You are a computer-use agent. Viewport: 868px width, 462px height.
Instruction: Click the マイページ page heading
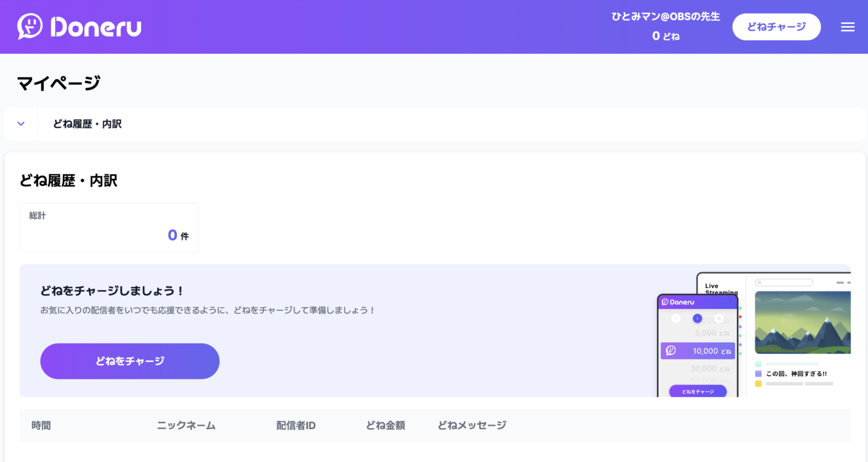click(x=58, y=83)
